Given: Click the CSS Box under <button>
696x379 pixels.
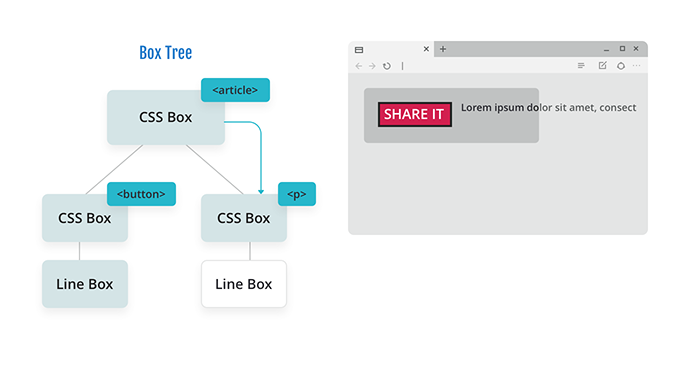Looking at the screenshot, I should (85, 218).
